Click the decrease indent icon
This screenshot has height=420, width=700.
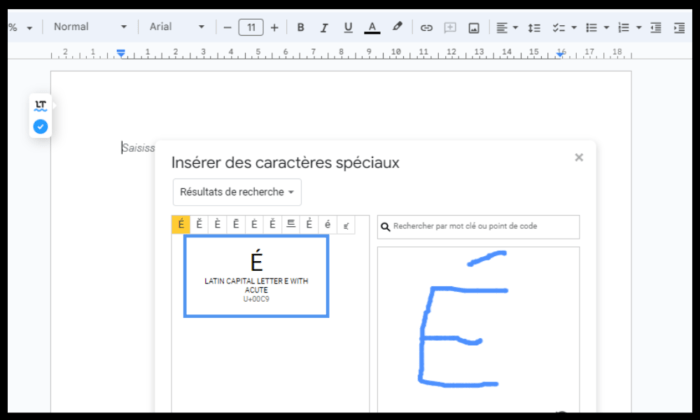pyautogui.click(x=656, y=28)
